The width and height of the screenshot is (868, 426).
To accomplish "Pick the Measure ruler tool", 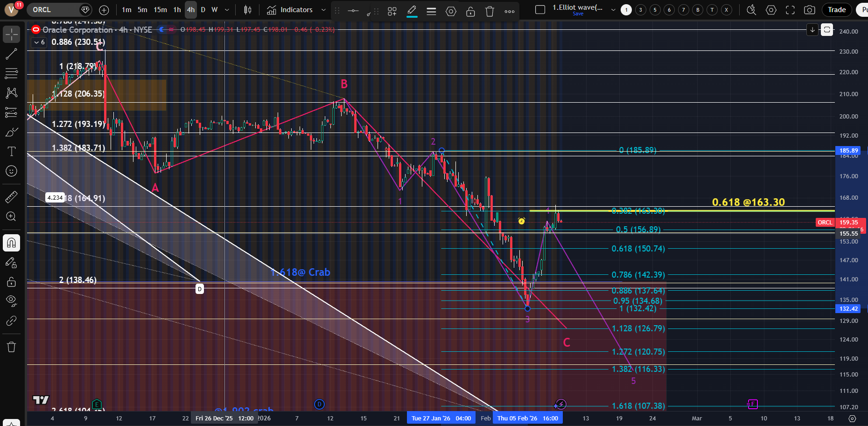I will [11, 197].
